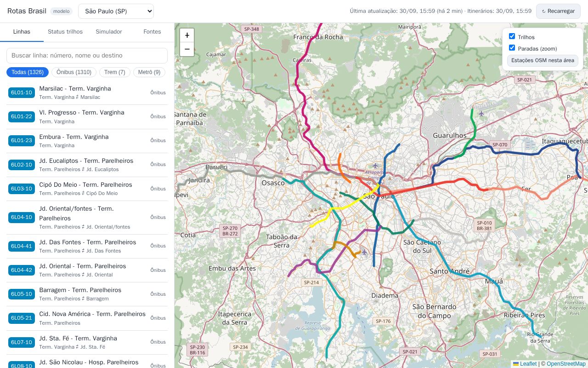This screenshot has height=368, width=588.
Task: Filter by Todas (1326)
Action: click(x=28, y=72)
